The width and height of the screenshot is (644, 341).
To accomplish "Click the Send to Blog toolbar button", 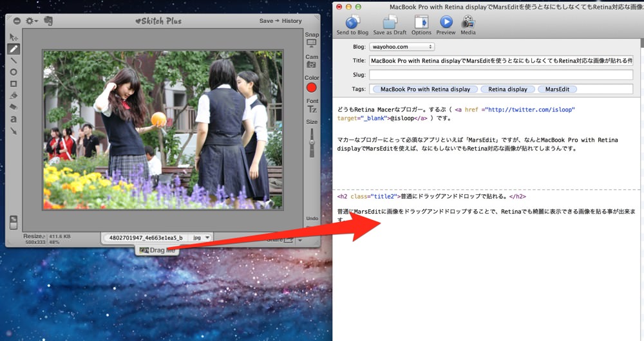I will click(x=352, y=26).
